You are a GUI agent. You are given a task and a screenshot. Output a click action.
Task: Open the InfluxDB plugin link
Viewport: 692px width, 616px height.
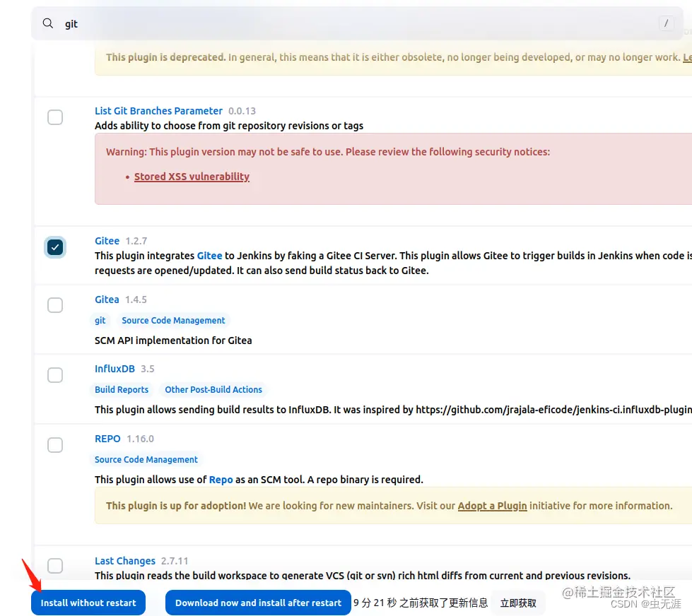[x=115, y=369]
